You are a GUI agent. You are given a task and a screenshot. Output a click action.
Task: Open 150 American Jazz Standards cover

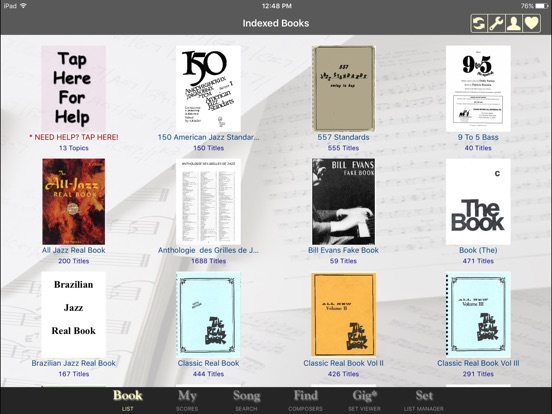point(208,88)
